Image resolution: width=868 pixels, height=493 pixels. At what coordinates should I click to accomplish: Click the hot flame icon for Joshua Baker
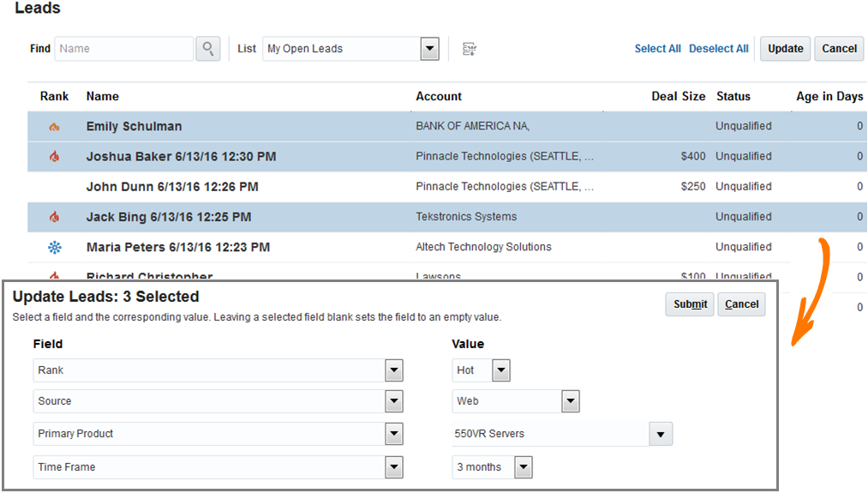(x=55, y=157)
